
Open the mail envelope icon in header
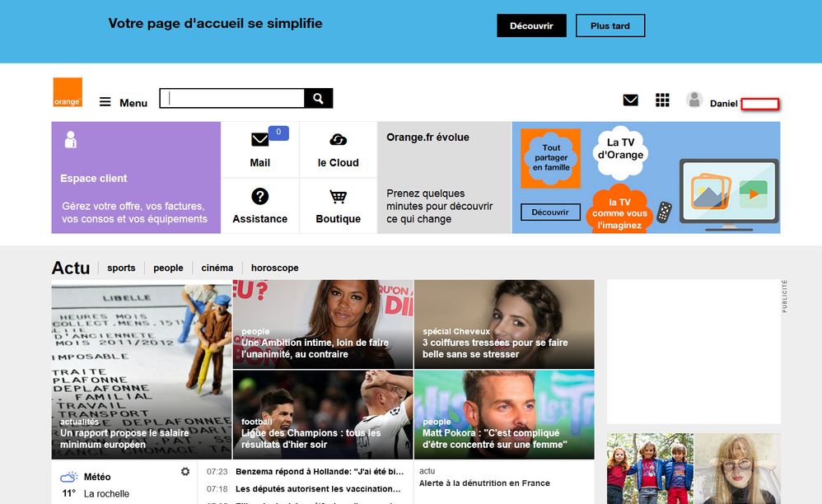point(630,100)
